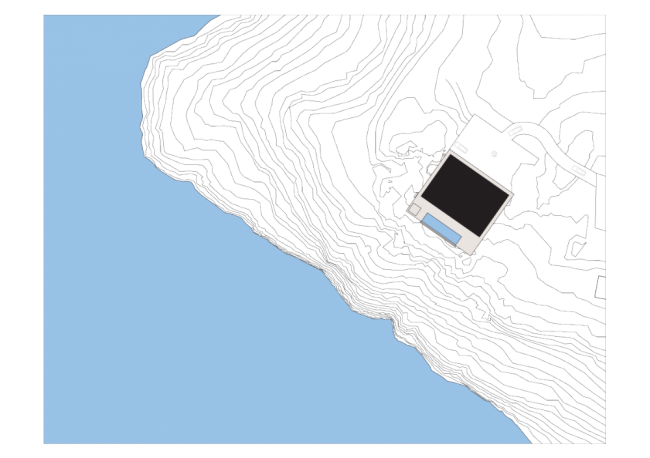This screenshot has width=650, height=458.
Task: Click the white oblong marker at the far right
Action: tap(578, 171)
